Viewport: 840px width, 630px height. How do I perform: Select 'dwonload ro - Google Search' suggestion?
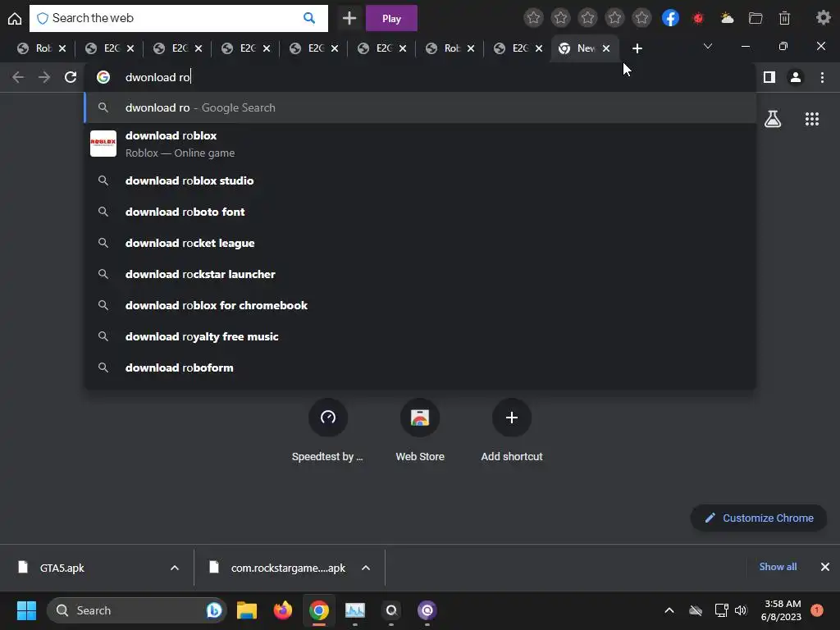[420, 107]
